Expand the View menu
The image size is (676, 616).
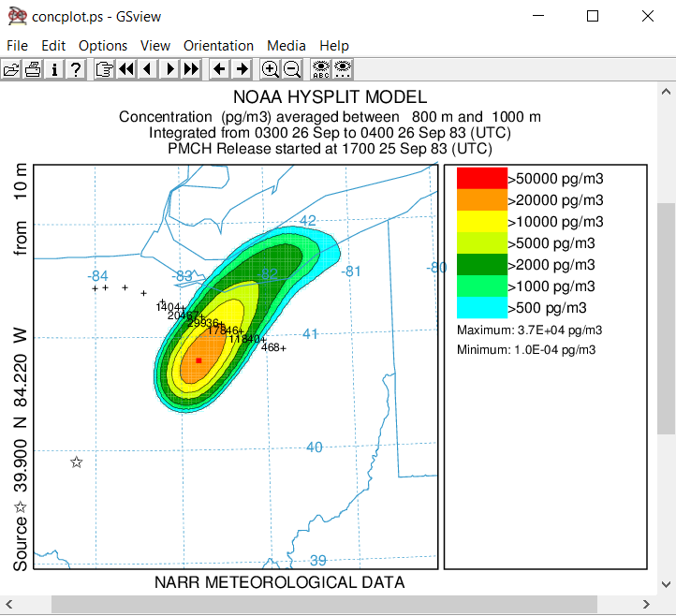coord(155,46)
